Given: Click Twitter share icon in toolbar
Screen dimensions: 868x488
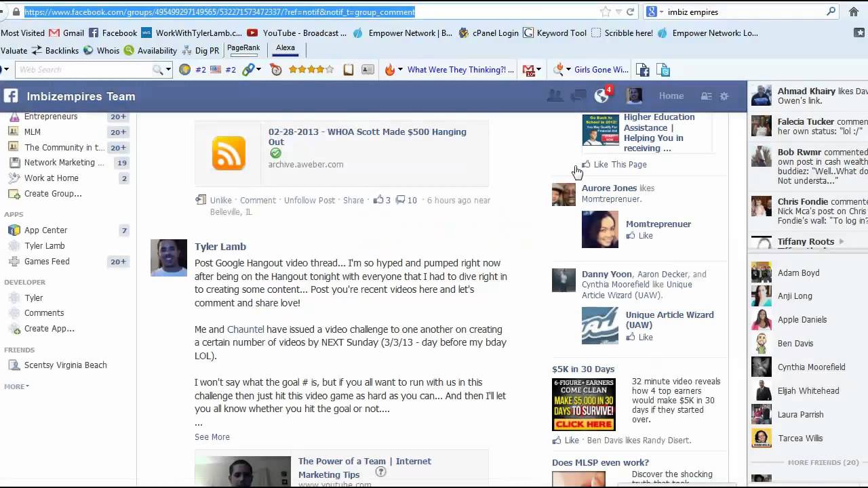Looking at the screenshot, I should (663, 69).
